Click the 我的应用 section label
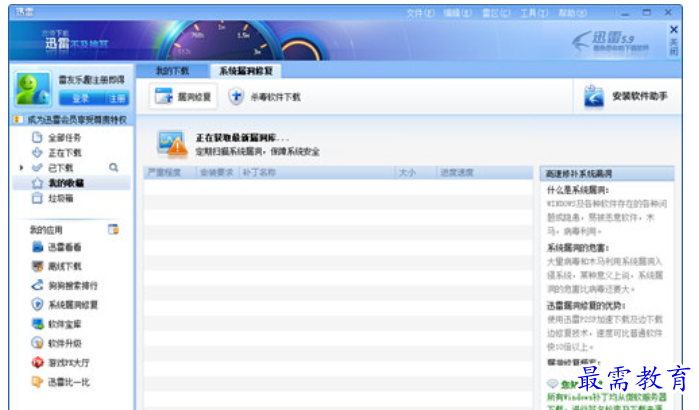699x410 pixels. 46,230
